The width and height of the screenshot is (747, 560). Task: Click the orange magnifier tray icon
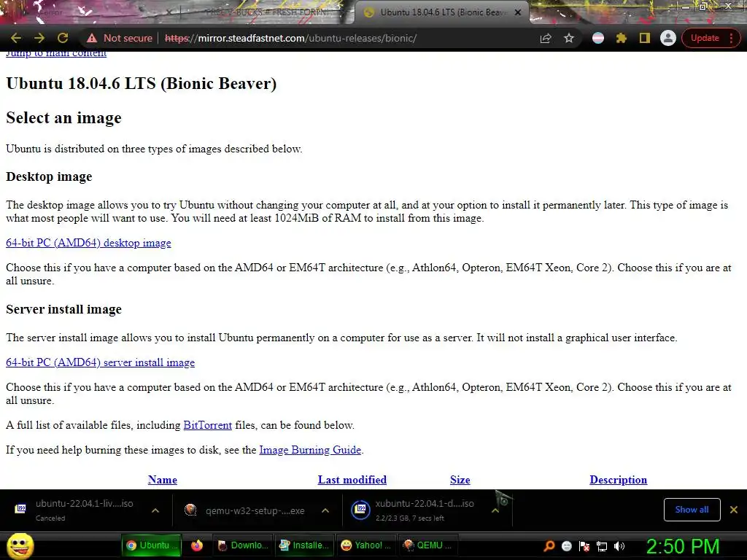[549, 546]
